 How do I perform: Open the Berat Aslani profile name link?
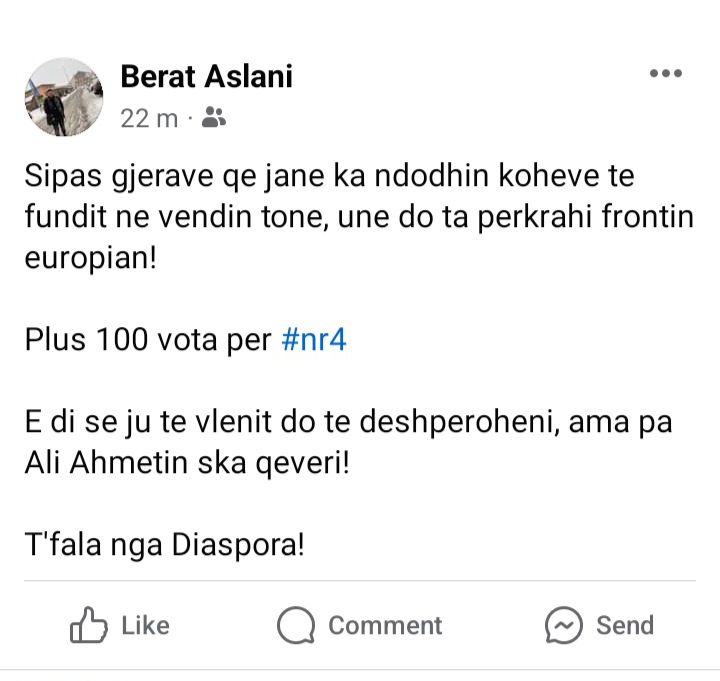click(206, 76)
